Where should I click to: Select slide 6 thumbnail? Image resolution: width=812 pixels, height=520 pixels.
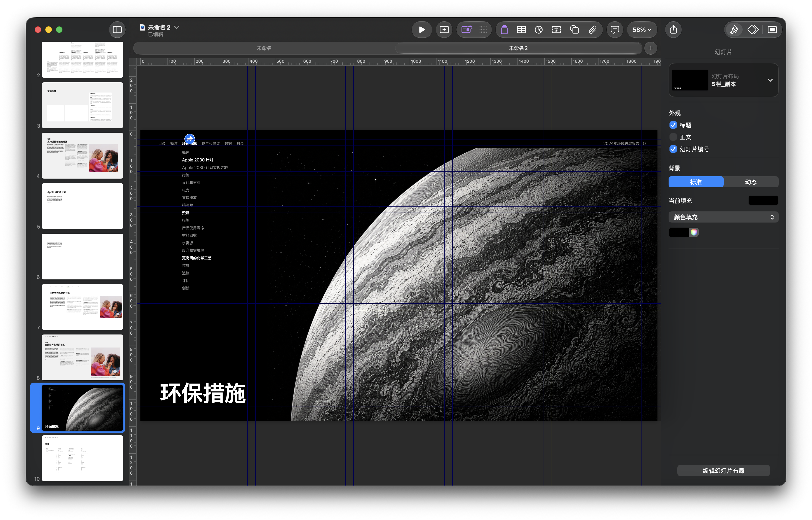click(82, 257)
